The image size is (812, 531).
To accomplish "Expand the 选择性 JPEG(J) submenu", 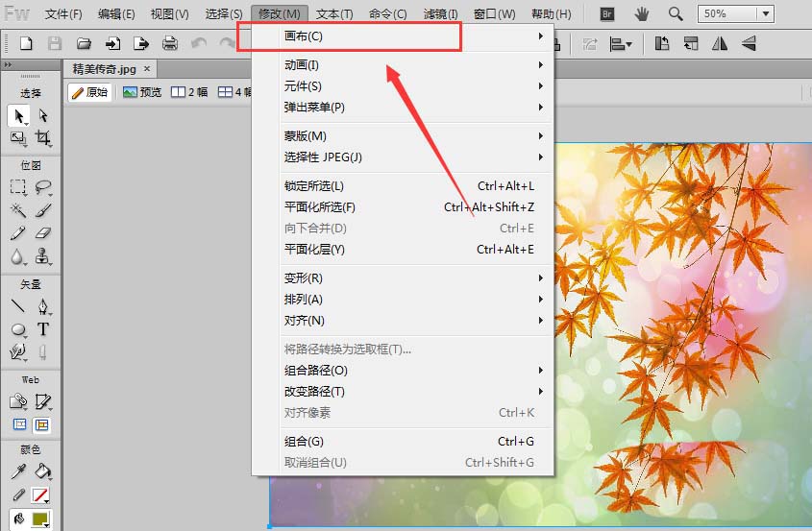I will [403, 157].
